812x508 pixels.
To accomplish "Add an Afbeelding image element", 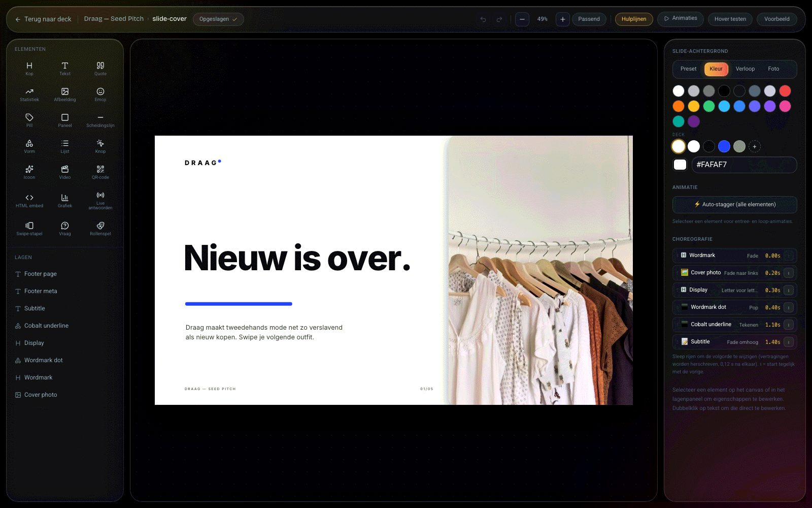I will [65, 94].
